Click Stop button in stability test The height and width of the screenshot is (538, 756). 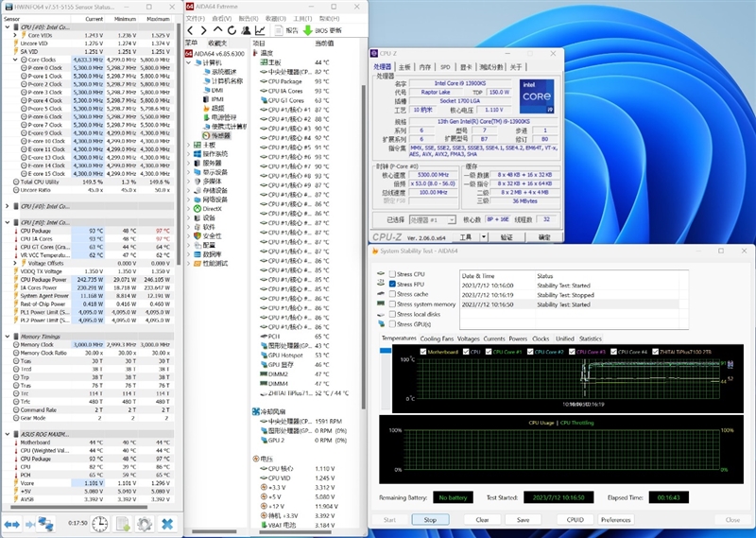[x=430, y=520]
